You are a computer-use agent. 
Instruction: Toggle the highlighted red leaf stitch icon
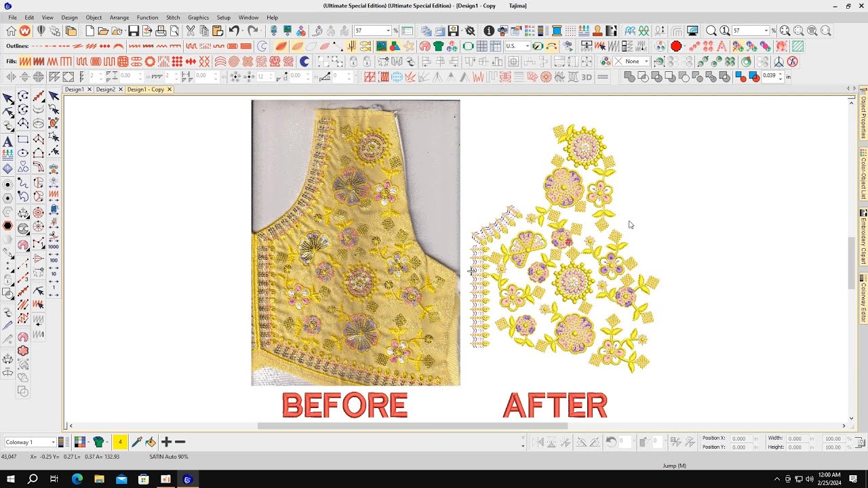[x=281, y=46]
